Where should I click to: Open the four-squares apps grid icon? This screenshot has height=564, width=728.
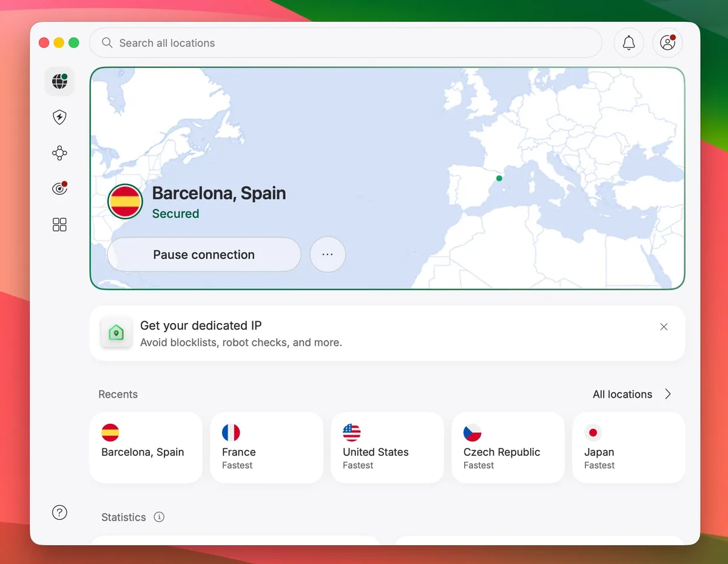[59, 225]
